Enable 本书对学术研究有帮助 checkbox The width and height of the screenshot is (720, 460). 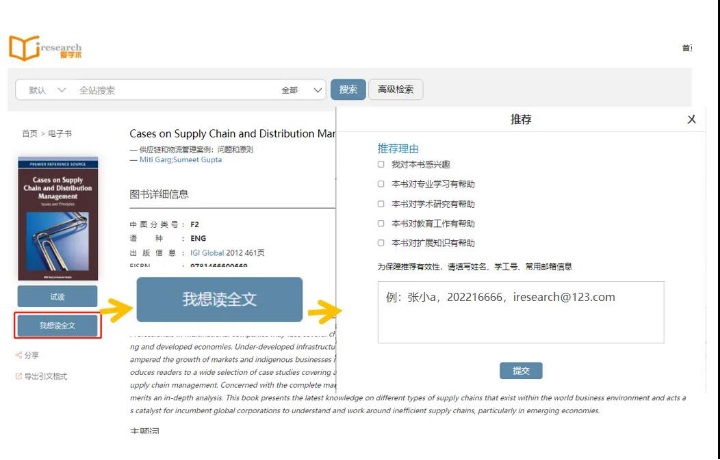click(x=381, y=203)
